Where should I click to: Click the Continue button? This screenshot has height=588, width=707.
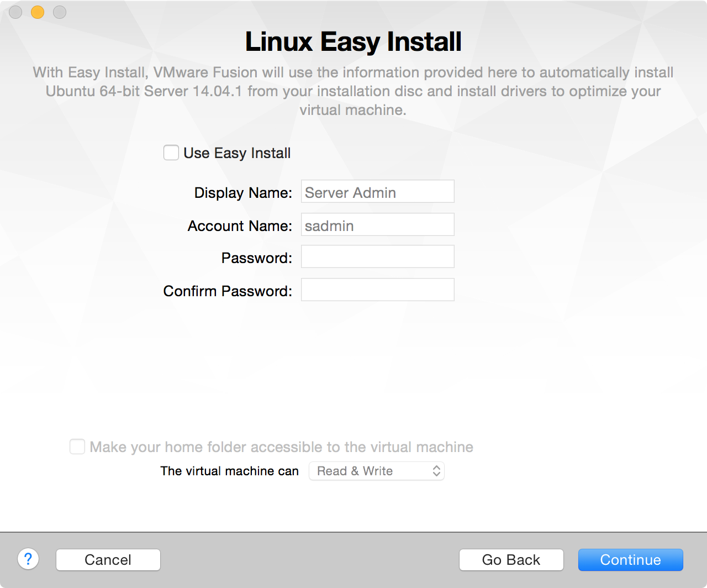(x=631, y=560)
